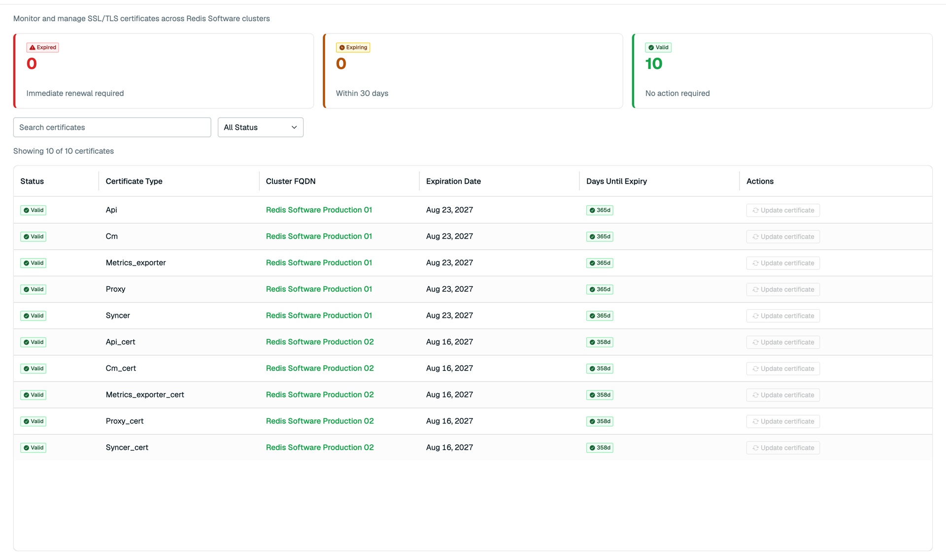This screenshot has width=946, height=560.
Task: Click Valid status badge in Syncer_cert row
Action: pos(34,448)
